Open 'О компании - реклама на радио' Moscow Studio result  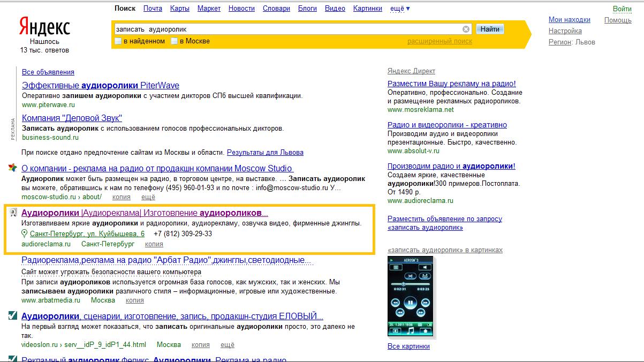pos(157,168)
